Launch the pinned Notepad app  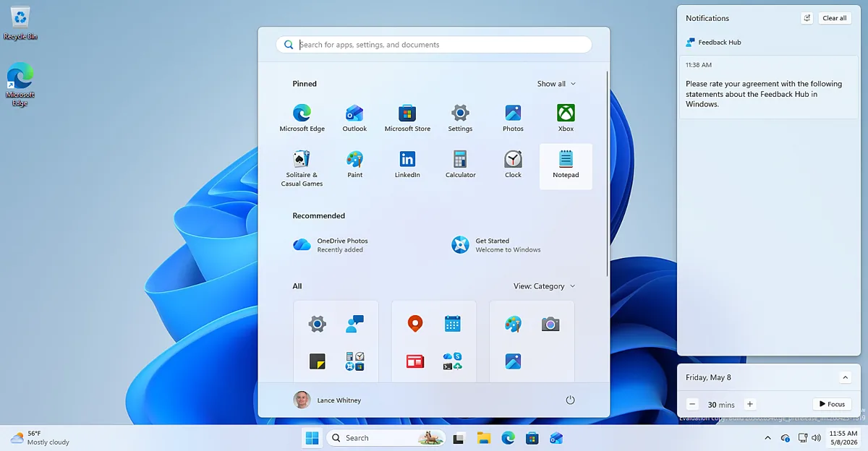pos(566,166)
